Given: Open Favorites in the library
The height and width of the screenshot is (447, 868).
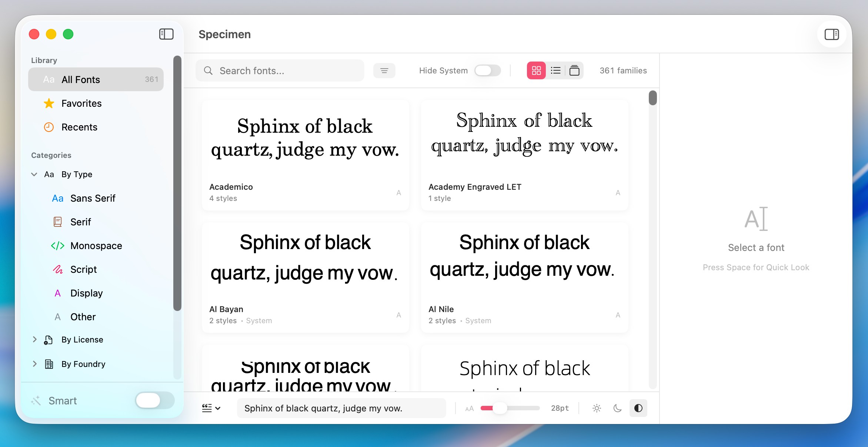Looking at the screenshot, I should [81, 103].
